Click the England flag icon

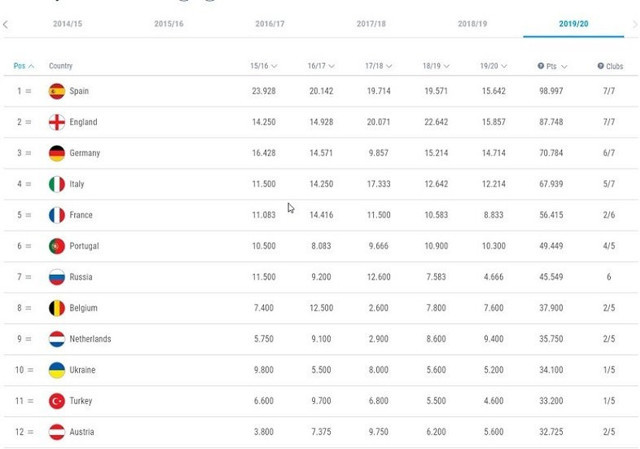point(57,122)
